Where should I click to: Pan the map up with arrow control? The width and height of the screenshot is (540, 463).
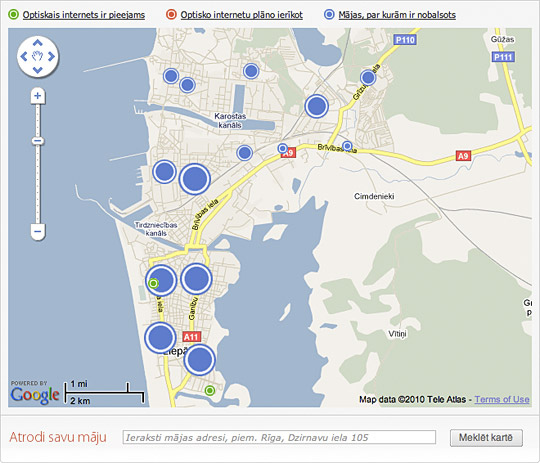pos(38,43)
